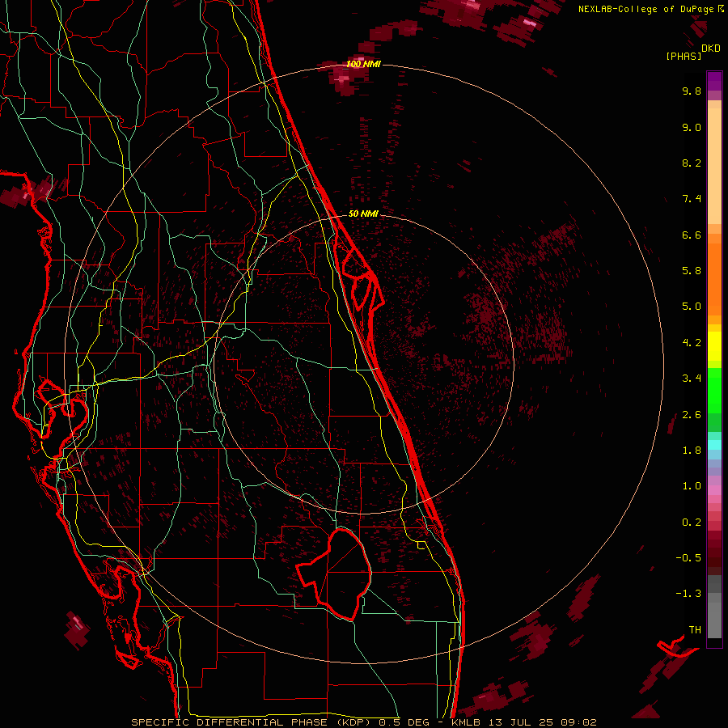This screenshot has width=728, height=728.
Task: Click the 2.6 value on the color scale
Action: tap(692, 415)
